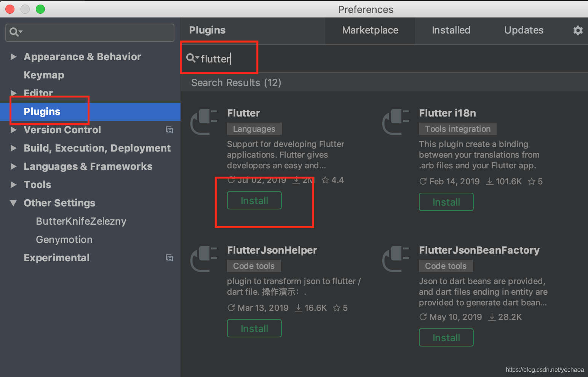Open the plugins settings gear menu
This screenshot has width=588, height=377.
[x=578, y=30]
